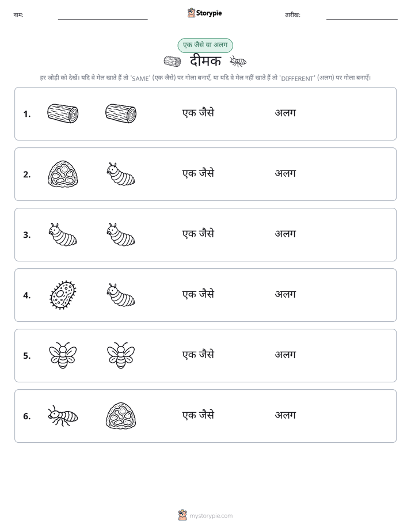This screenshot has width=411, height=532.
Task: Click the microbe picture in row 4
Action: [x=63, y=295]
